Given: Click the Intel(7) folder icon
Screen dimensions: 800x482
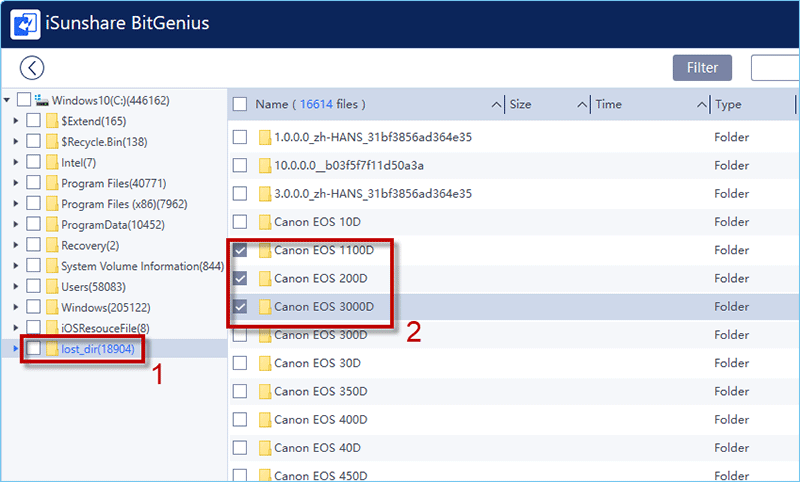Looking at the screenshot, I should pos(52,162).
